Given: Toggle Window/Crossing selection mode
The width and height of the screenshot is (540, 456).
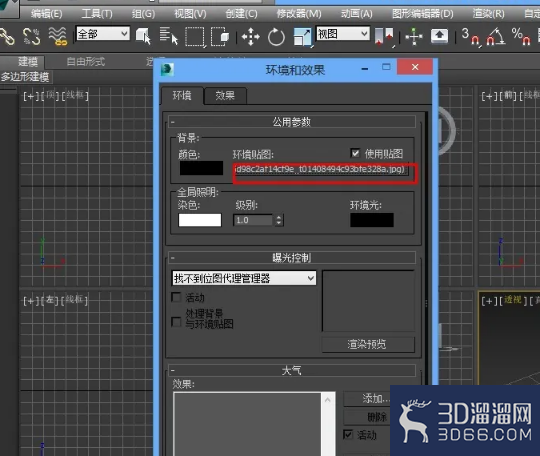Looking at the screenshot, I should point(220,37).
